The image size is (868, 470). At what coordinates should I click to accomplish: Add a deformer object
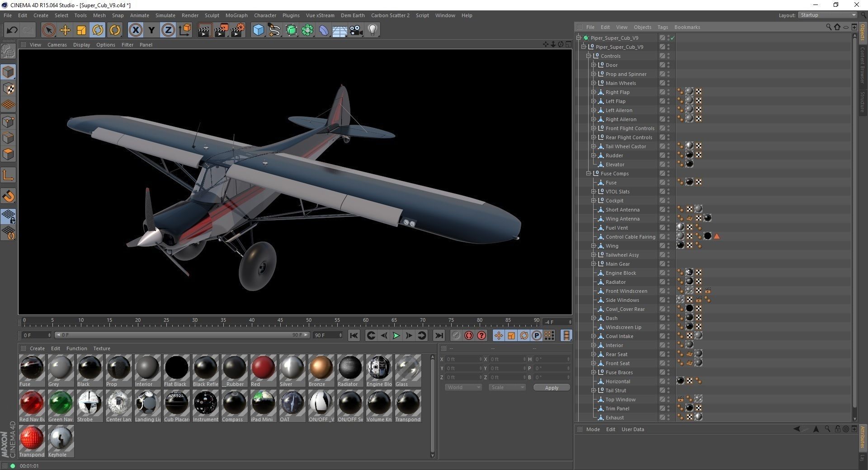click(324, 30)
